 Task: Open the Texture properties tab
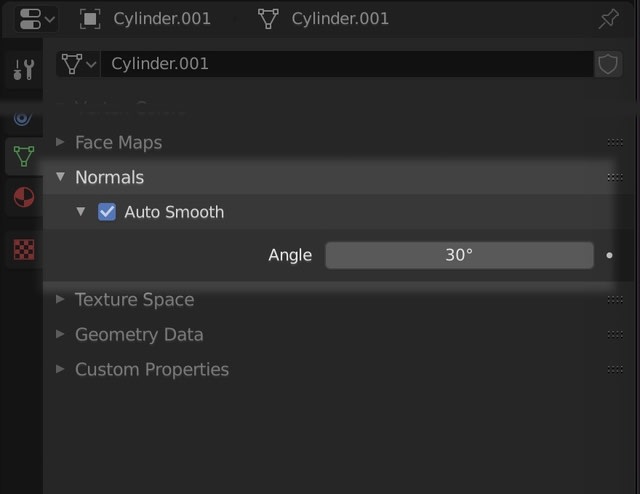click(x=23, y=249)
